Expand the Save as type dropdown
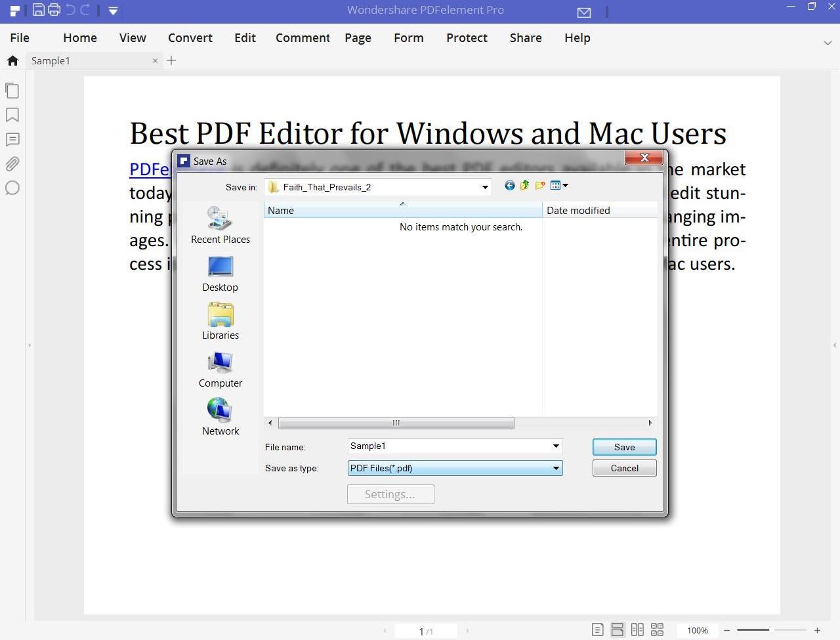This screenshot has width=840, height=640. [556, 468]
